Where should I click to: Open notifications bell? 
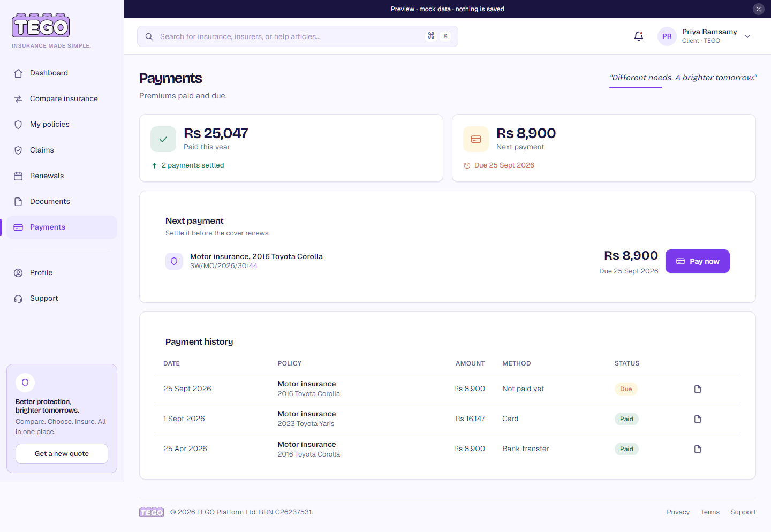pos(639,36)
